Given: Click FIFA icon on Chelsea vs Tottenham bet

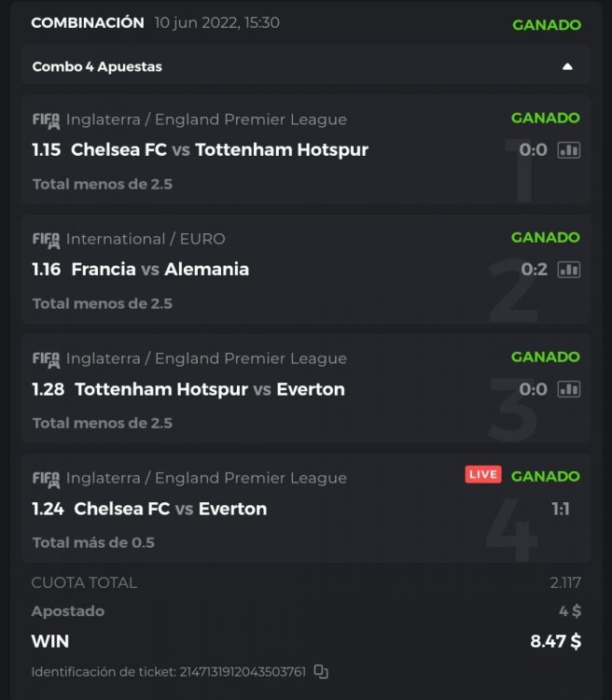Looking at the screenshot, I should coord(46,120).
